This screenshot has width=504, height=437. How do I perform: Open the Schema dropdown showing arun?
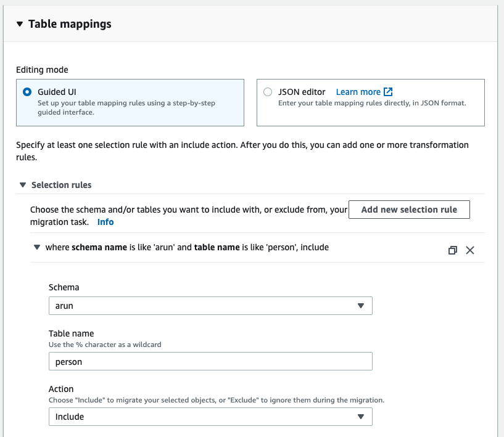tap(210, 306)
